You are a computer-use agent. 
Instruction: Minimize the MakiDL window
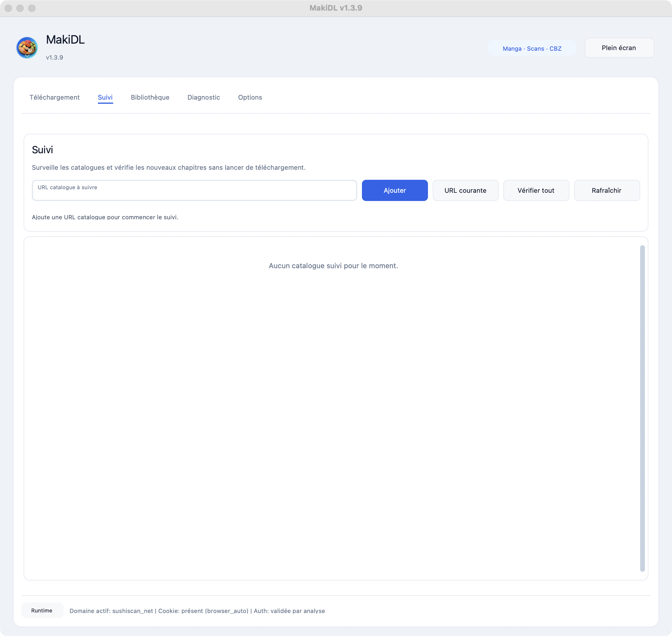tap(20, 8)
